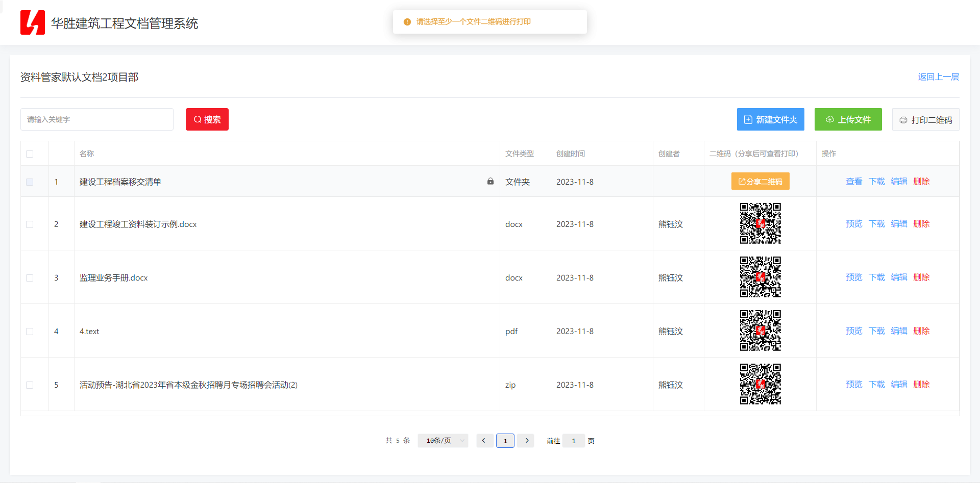Click 编辑 for 4.text row

click(x=899, y=331)
